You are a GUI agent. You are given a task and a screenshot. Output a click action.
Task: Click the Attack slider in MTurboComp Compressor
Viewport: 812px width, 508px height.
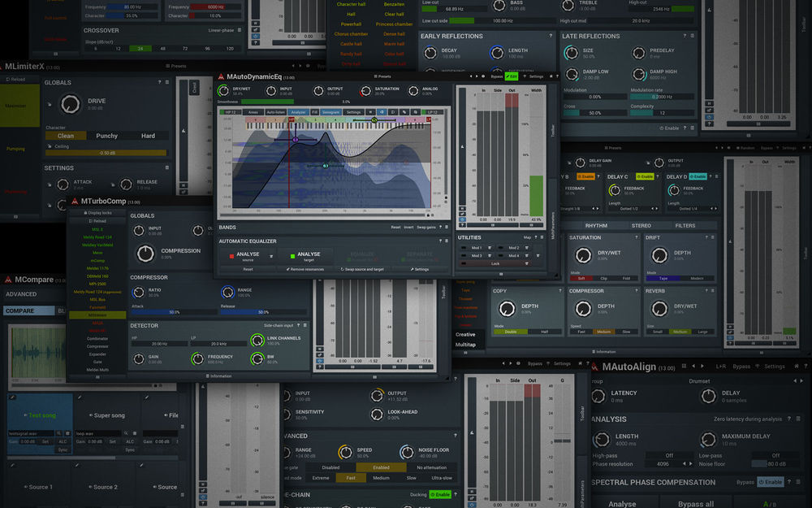(174, 312)
